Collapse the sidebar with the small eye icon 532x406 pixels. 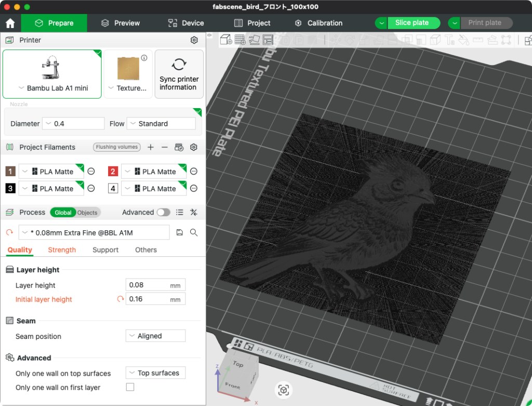click(210, 35)
